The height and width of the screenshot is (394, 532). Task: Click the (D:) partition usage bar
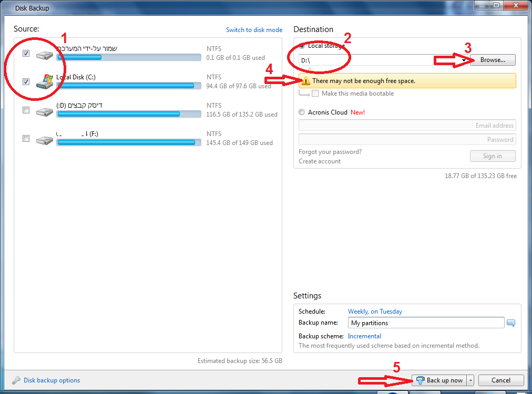pos(129,114)
